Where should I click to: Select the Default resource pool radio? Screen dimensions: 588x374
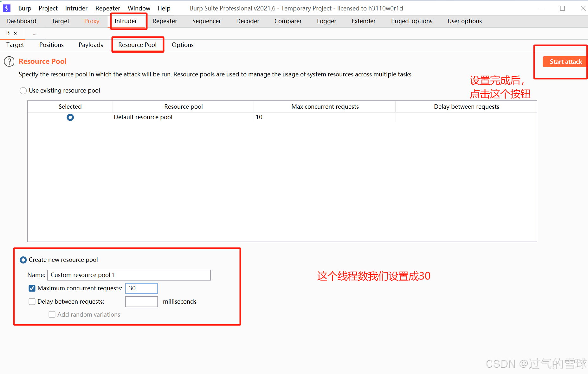pos(70,117)
